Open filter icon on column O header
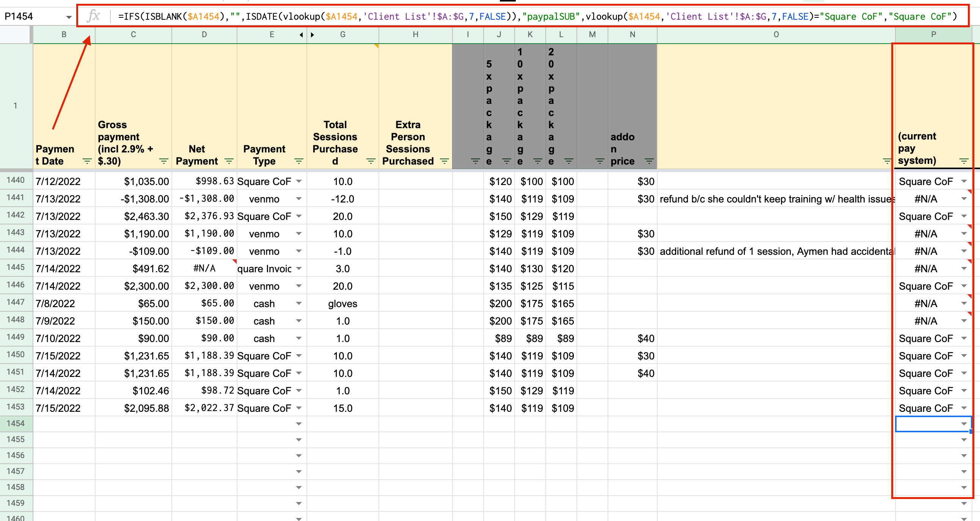This screenshot has width=980, height=521. point(887,161)
